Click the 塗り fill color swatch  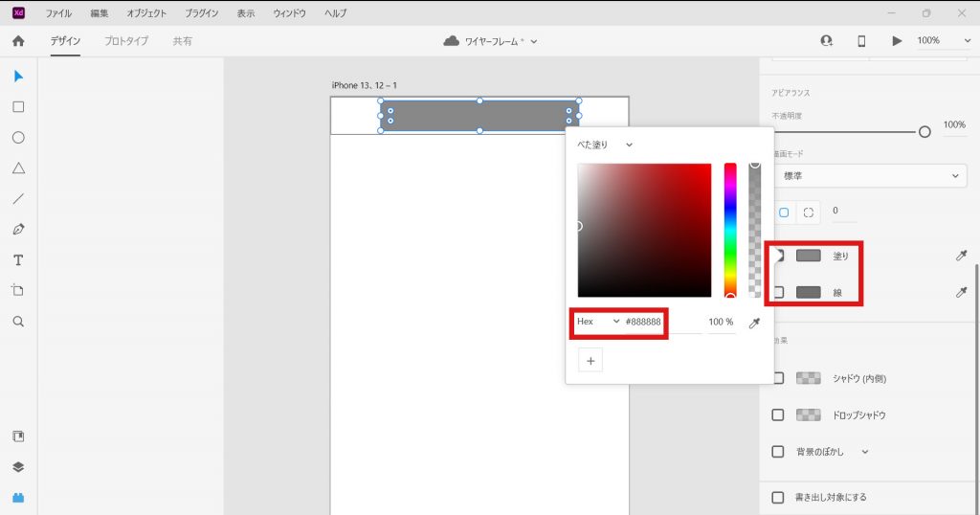[808, 255]
